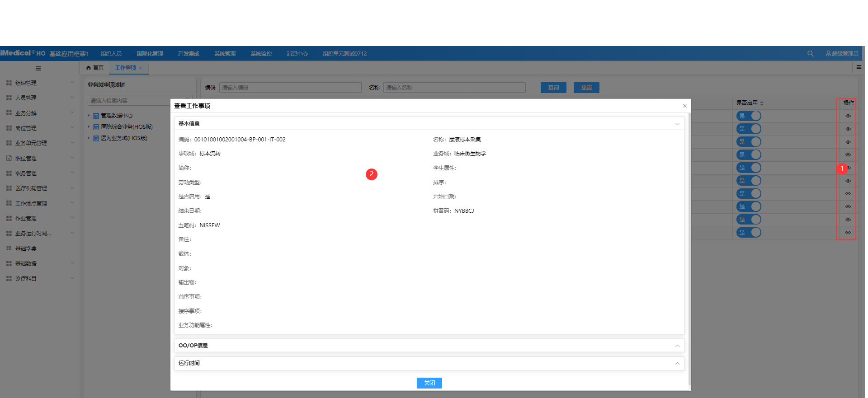
Task: Click the 五笔码 value NISSEW
Action: point(210,225)
